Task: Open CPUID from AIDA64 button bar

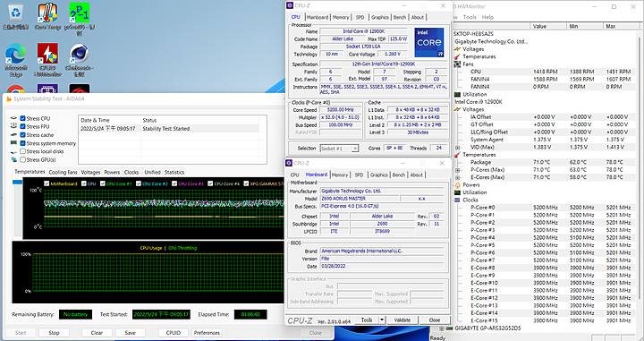Action: [174, 333]
